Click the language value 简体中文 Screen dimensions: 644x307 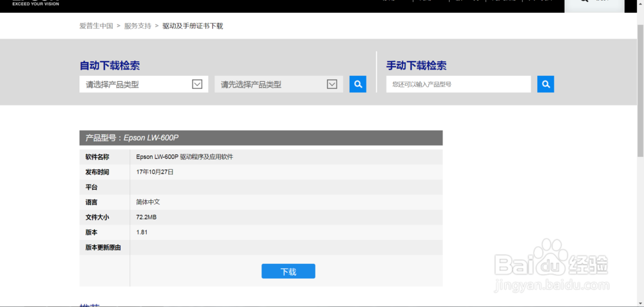click(148, 202)
